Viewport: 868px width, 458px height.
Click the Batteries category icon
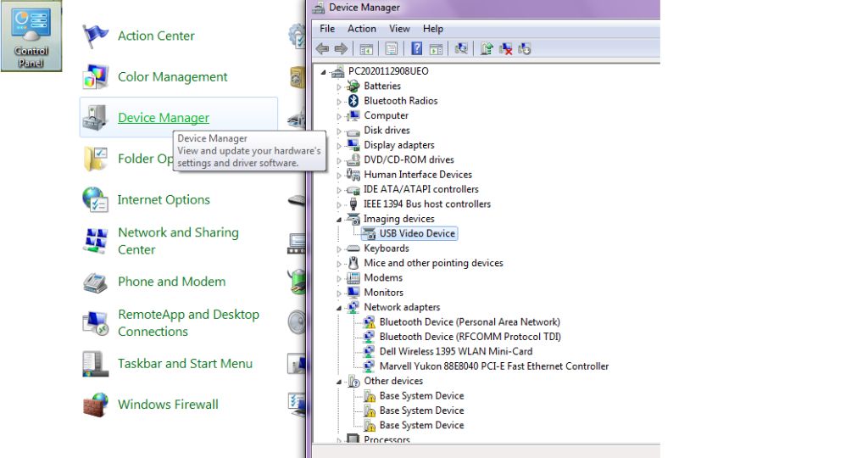(353, 86)
